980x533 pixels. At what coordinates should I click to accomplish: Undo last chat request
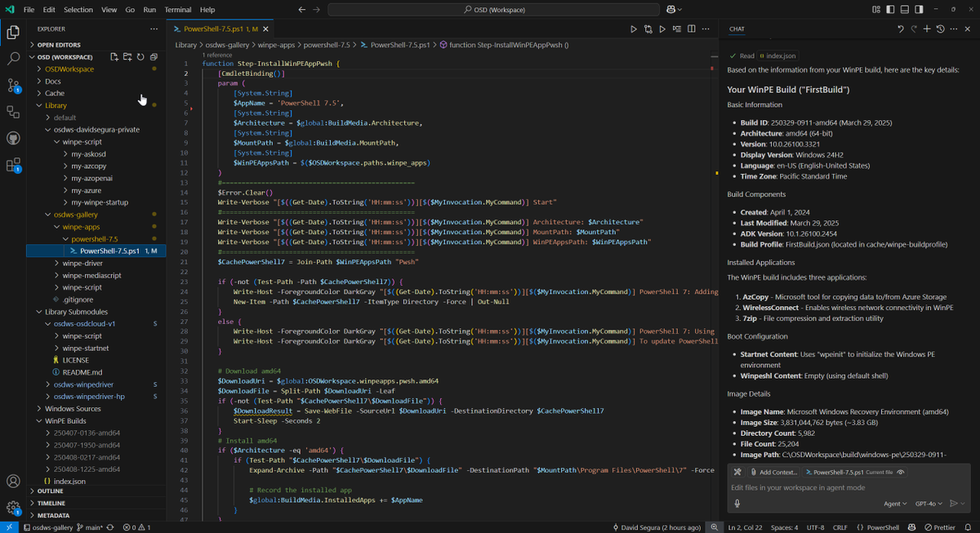901,29
